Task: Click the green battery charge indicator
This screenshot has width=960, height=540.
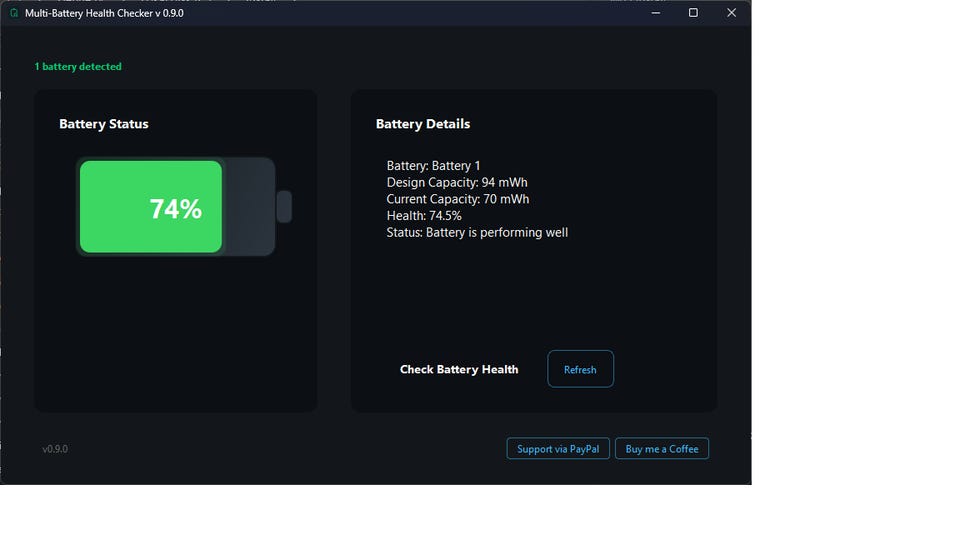Action: (151, 206)
